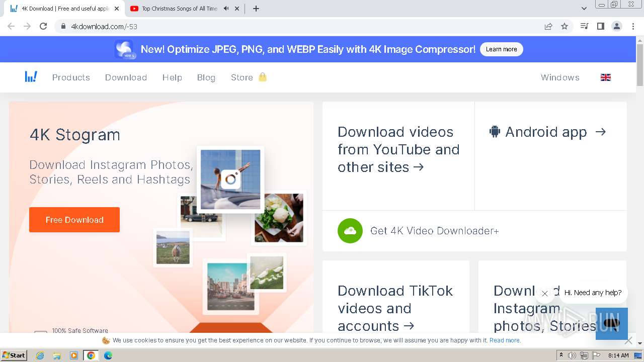Click the 4K Stogram heading
644x362 pixels.
click(75, 135)
